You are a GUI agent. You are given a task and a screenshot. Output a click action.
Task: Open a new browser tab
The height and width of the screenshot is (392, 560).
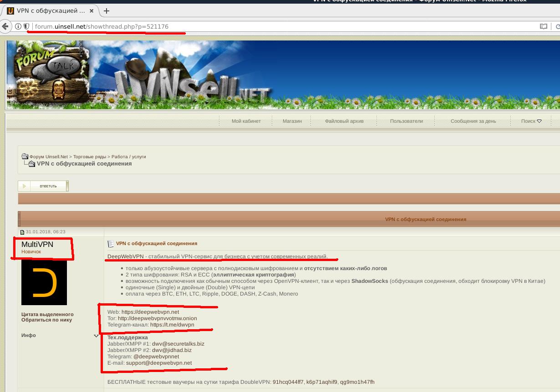(107, 11)
